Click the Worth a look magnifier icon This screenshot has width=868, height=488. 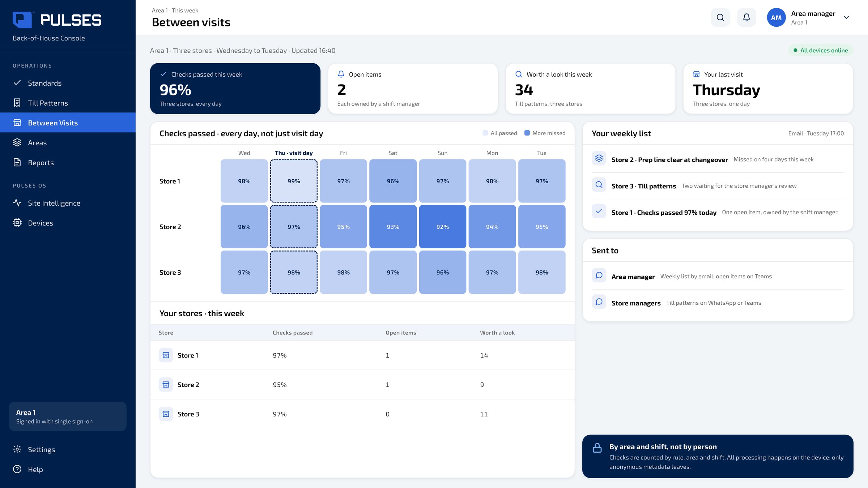519,74
